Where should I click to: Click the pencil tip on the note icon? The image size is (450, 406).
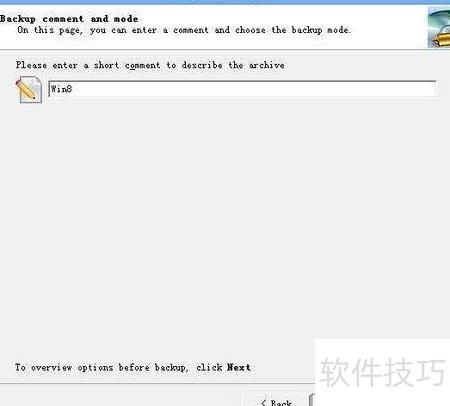(34, 97)
